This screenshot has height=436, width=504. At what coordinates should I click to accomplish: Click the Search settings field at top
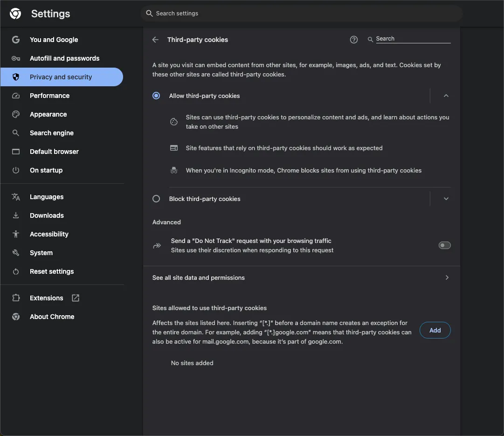pyautogui.click(x=301, y=14)
